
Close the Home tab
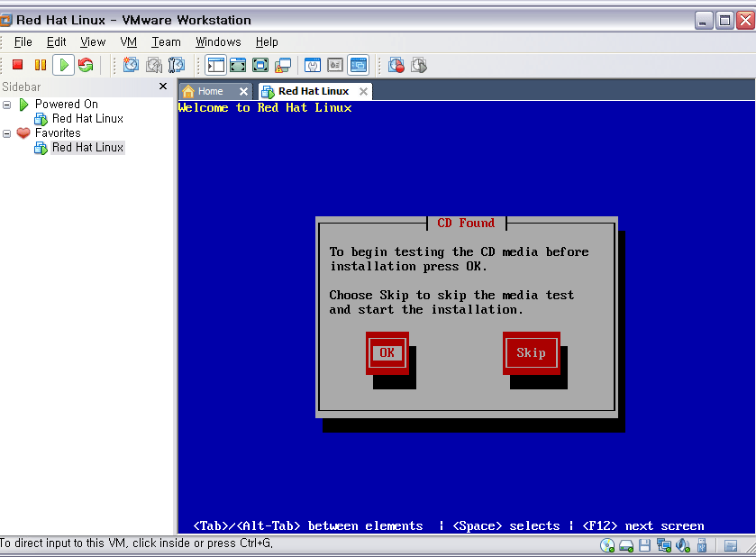243,91
